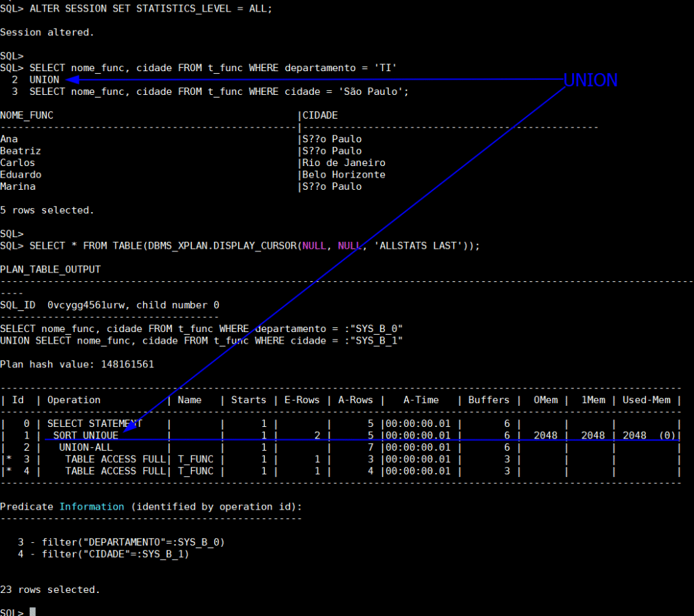Click the UNION keyword on SQL line 2
Screen dimensions: 694x616
point(44,79)
